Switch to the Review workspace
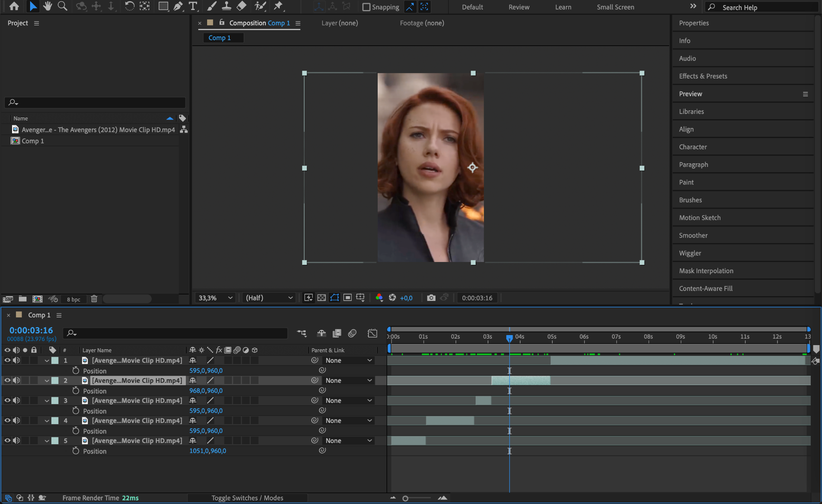The image size is (822, 504). pos(519,7)
